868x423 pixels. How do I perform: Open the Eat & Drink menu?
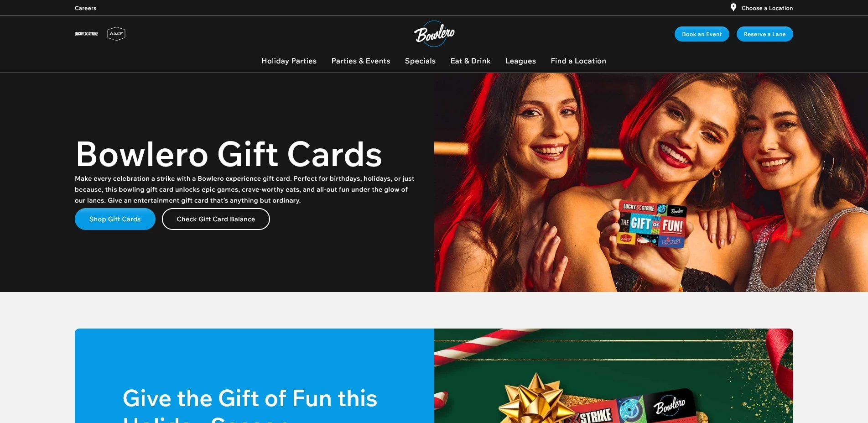[471, 61]
